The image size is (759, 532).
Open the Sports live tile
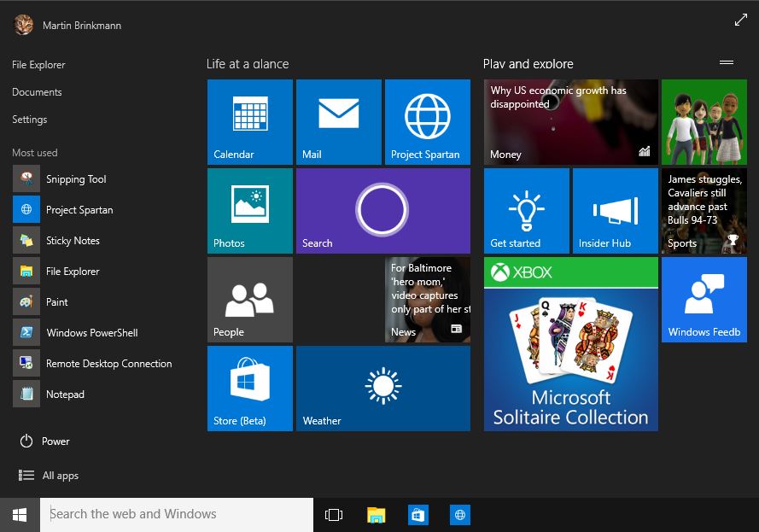tap(704, 211)
